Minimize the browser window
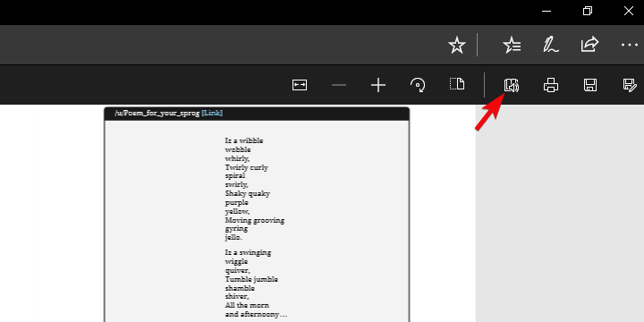 tap(547, 12)
